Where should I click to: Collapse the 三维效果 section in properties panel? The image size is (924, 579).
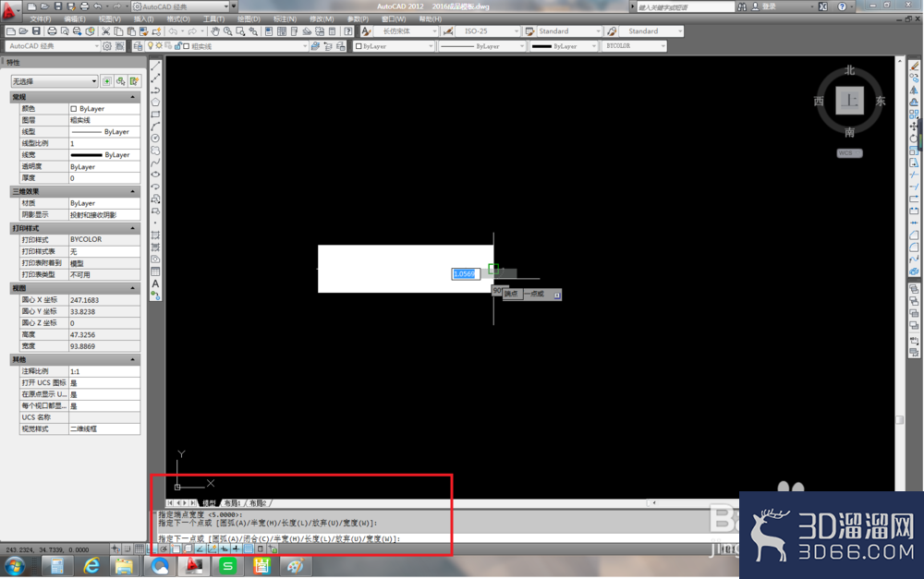click(x=132, y=191)
